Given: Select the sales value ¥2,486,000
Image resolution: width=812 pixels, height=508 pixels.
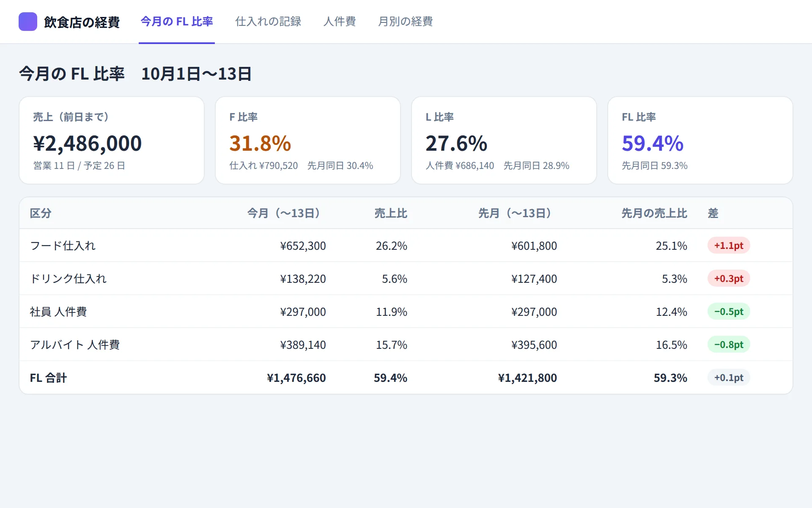Looking at the screenshot, I should click(x=88, y=143).
